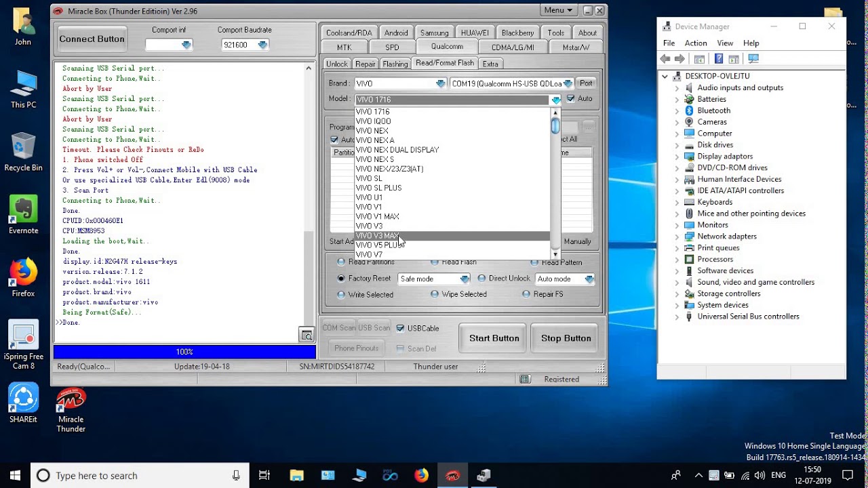The height and width of the screenshot is (488, 868).
Task: Select the iSpring Free Cam 8 desktop icon
Action: (x=23, y=346)
